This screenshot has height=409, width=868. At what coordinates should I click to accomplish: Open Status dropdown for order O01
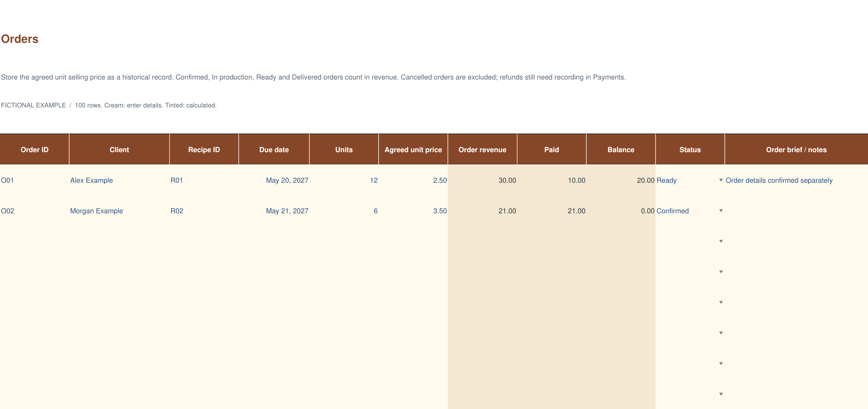(x=721, y=180)
